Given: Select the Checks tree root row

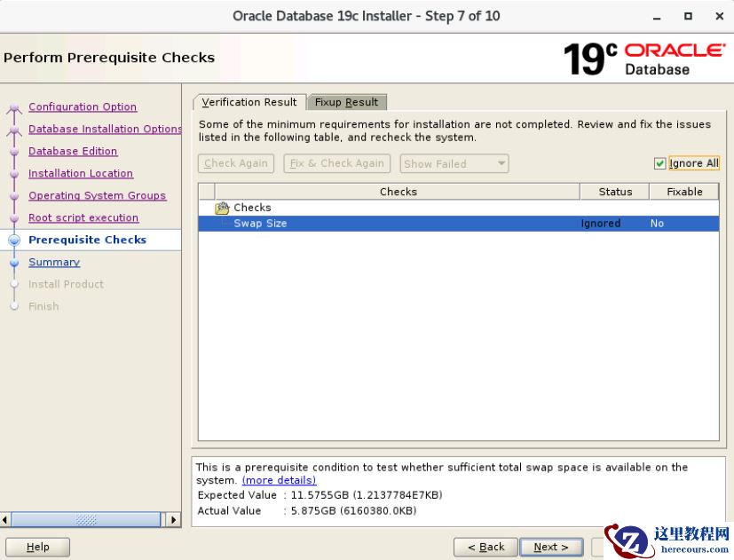Looking at the screenshot, I should [x=459, y=208].
